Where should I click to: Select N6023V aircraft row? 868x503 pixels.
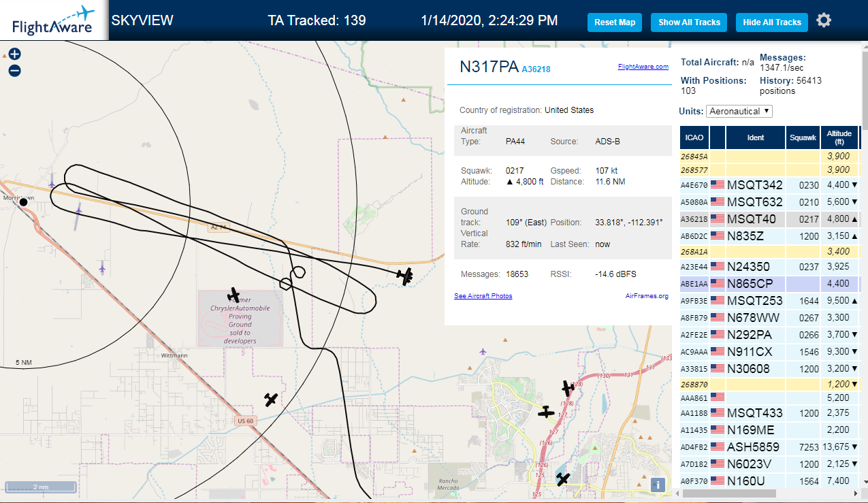(x=769, y=464)
